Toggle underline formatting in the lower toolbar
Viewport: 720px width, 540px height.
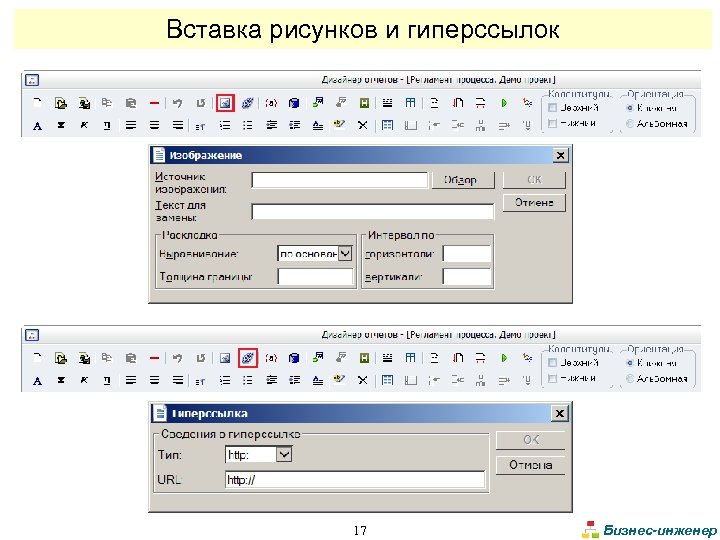pyautogui.click(x=107, y=380)
